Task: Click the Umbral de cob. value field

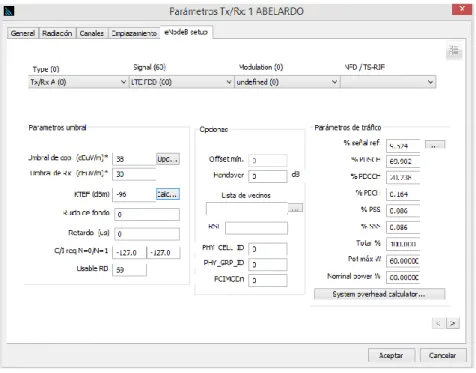Action: point(134,159)
